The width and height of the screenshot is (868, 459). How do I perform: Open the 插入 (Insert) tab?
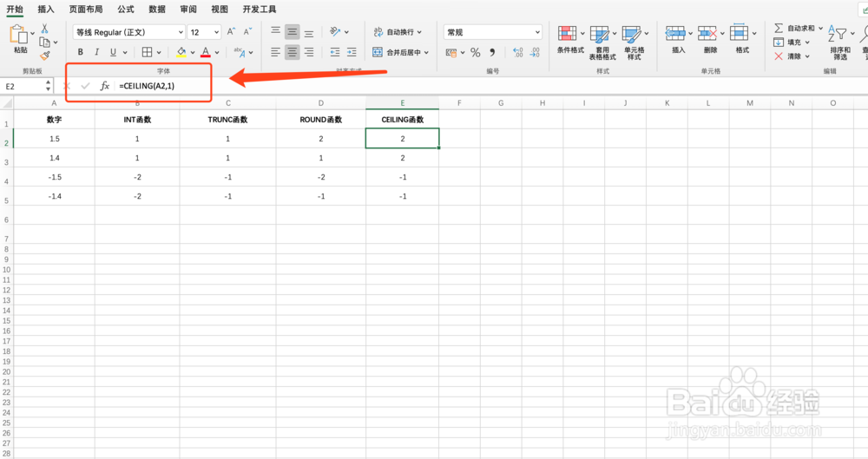click(46, 9)
